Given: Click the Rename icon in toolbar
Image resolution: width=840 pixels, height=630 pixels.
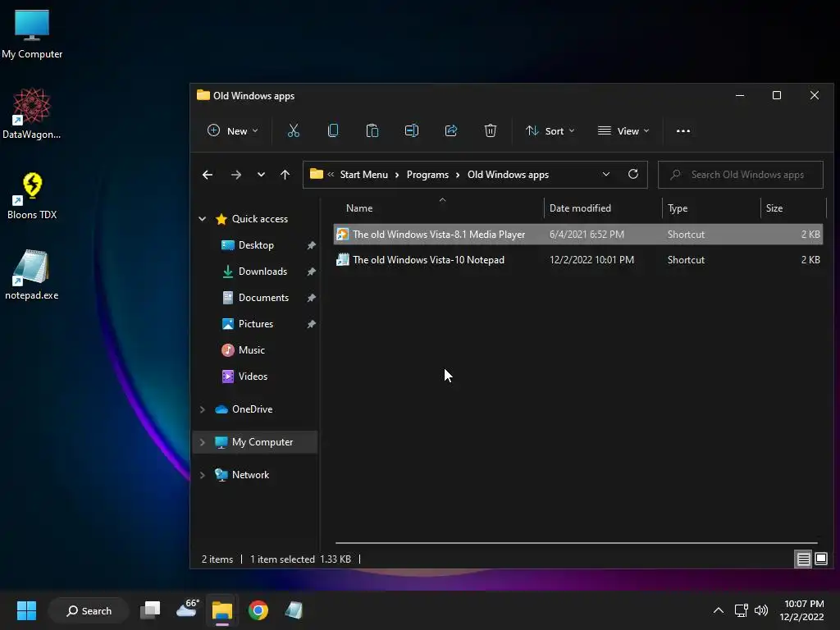Looking at the screenshot, I should pos(412,130).
